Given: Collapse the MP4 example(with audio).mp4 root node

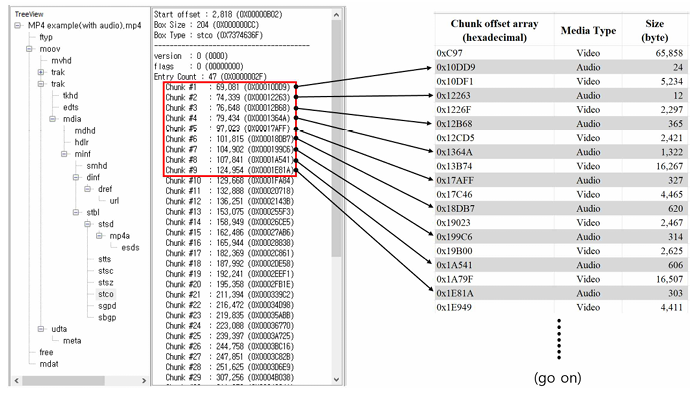Looking at the screenshot, I should [18, 26].
